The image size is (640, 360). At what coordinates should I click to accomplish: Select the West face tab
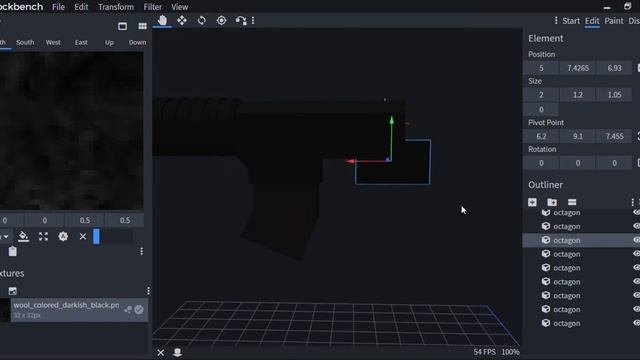(53, 42)
